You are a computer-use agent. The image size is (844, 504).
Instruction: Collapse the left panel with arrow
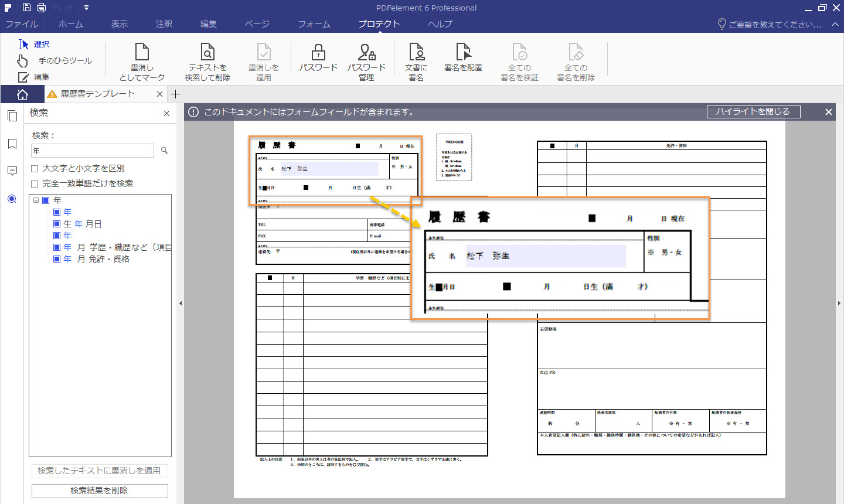(x=180, y=303)
